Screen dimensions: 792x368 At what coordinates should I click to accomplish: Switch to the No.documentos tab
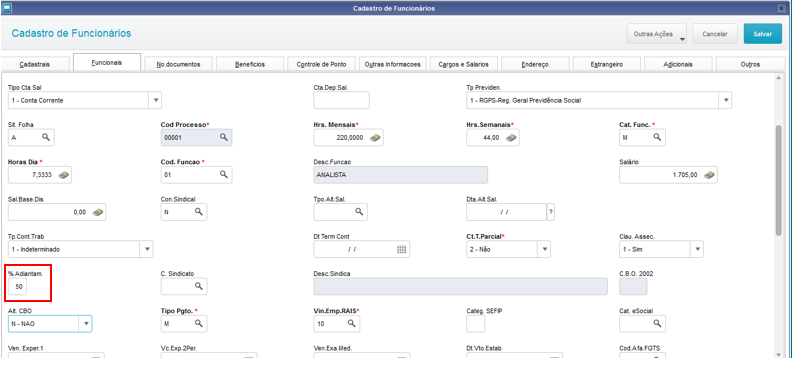click(x=179, y=65)
